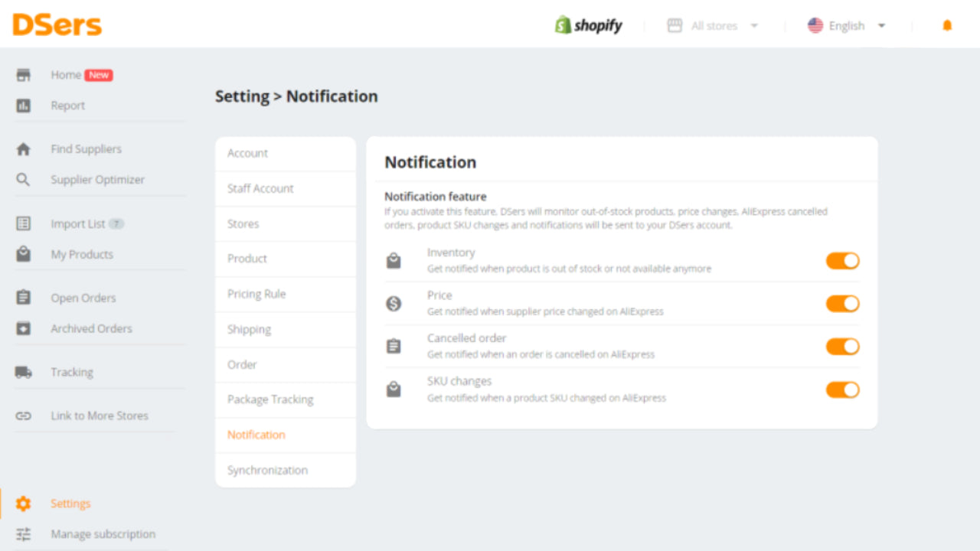Image resolution: width=980 pixels, height=551 pixels.
Task: Open Manage subscription in sidebar
Action: pyautogui.click(x=103, y=534)
